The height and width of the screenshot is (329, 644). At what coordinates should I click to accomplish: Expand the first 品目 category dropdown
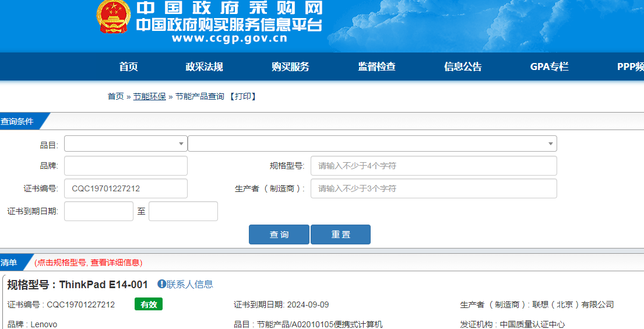(126, 143)
